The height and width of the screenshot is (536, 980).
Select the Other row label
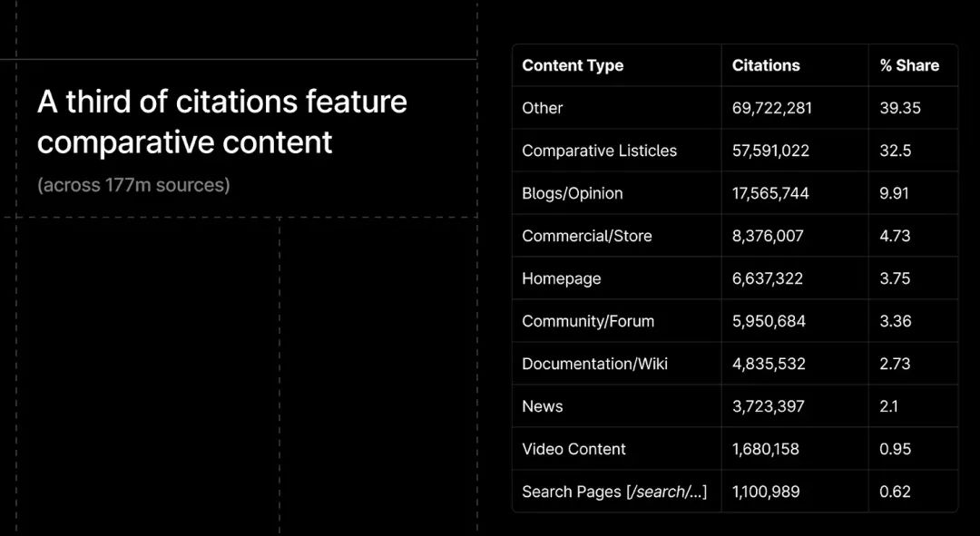542,108
